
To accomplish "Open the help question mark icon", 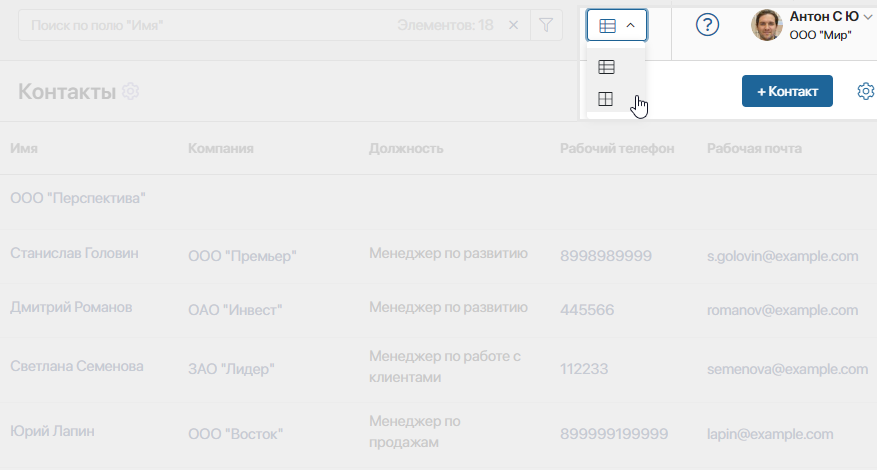I will coord(707,25).
